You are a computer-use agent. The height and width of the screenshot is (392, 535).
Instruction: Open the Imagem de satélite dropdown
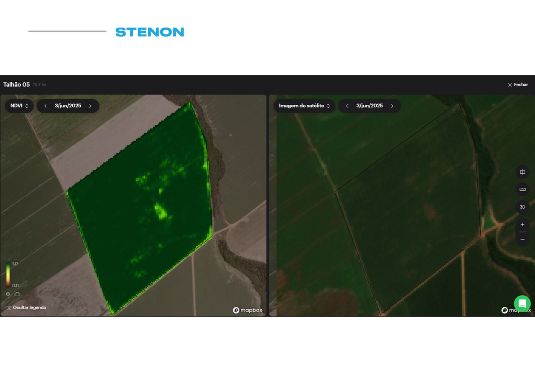click(x=304, y=106)
